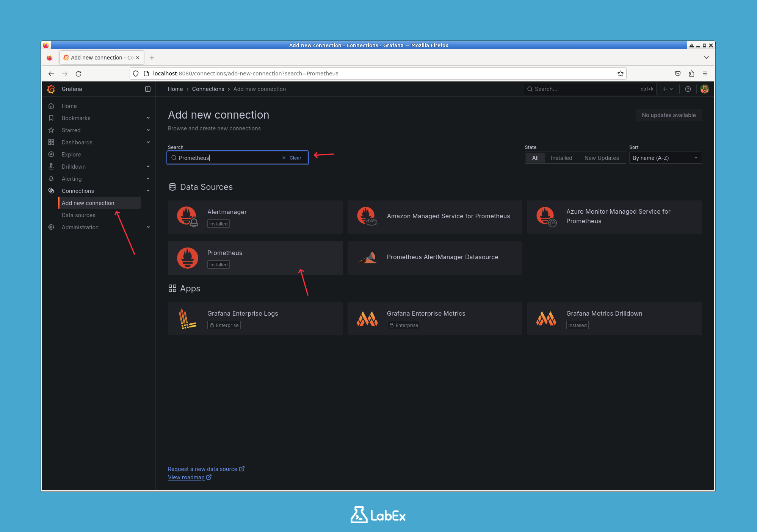Click the Administration gear icon

click(51, 227)
